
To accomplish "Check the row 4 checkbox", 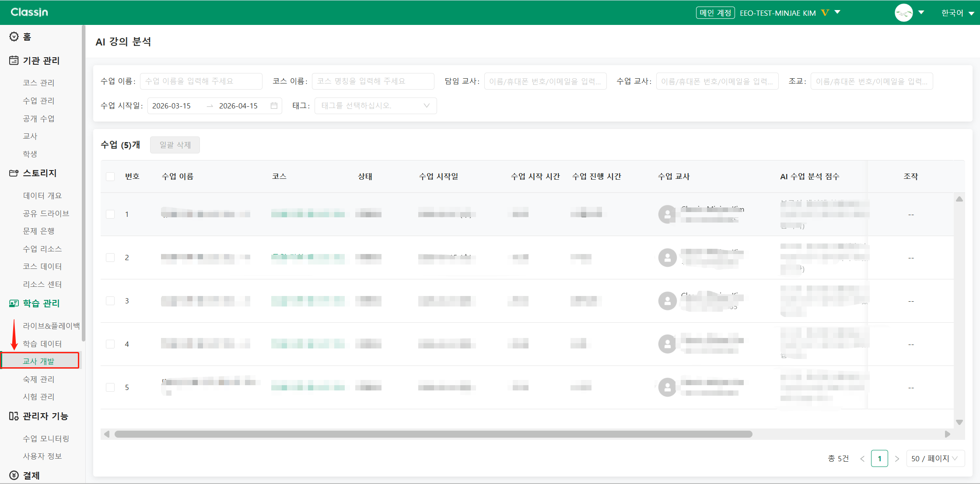I will click(x=110, y=344).
